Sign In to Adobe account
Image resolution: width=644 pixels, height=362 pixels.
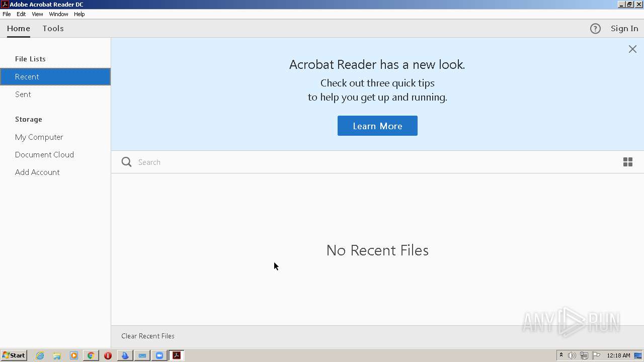624,29
